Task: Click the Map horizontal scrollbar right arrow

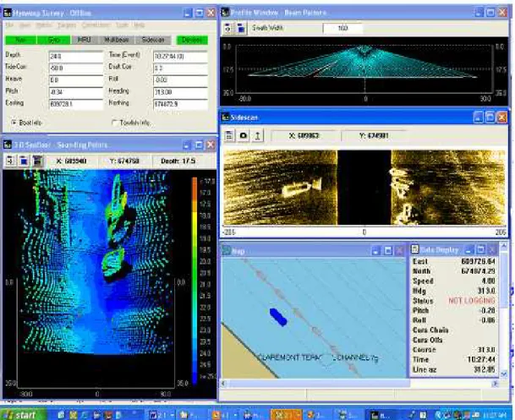Action: [x=496, y=384]
